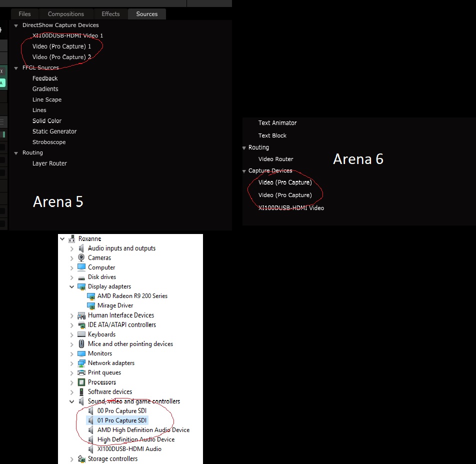The image size is (476, 464).
Task: Click the 00 Pro Capture SDI speaker icon
Action: 91,411
